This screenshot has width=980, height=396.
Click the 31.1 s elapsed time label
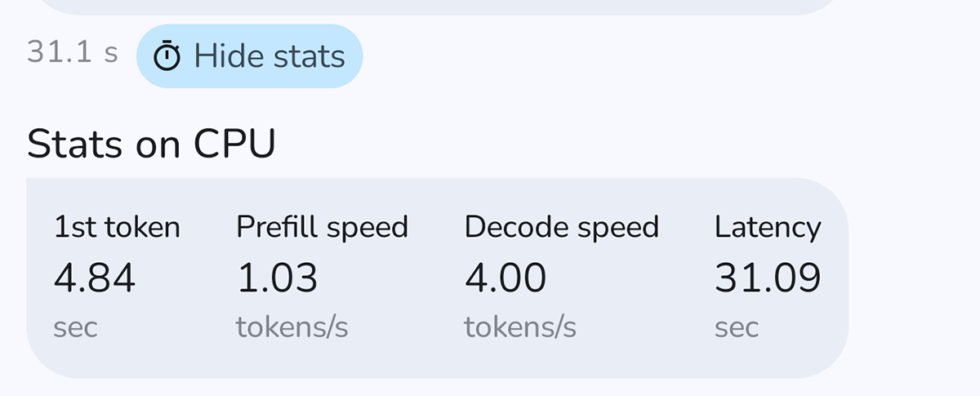tap(73, 54)
